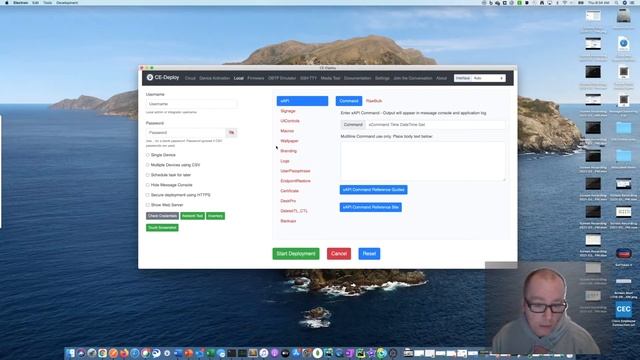Select Backups in the task list

tap(288, 221)
